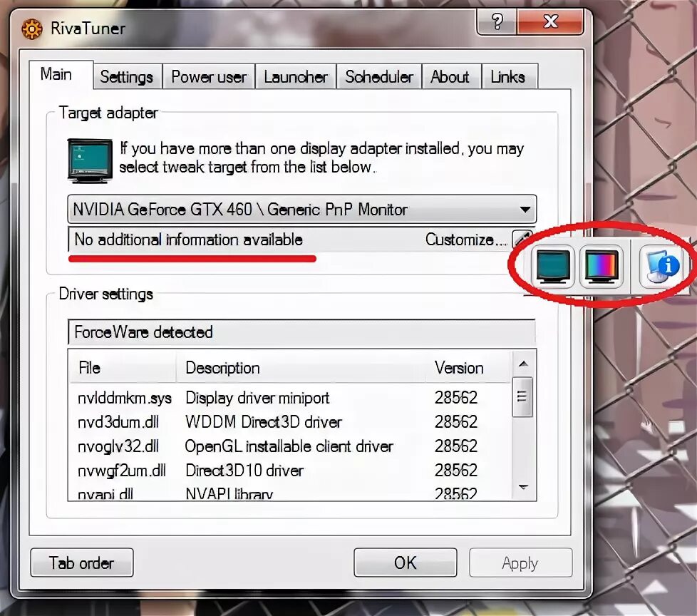
Task: Expand the NVIDIA GeForce GTX 460 adapter dropdown
Action: point(302,209)
